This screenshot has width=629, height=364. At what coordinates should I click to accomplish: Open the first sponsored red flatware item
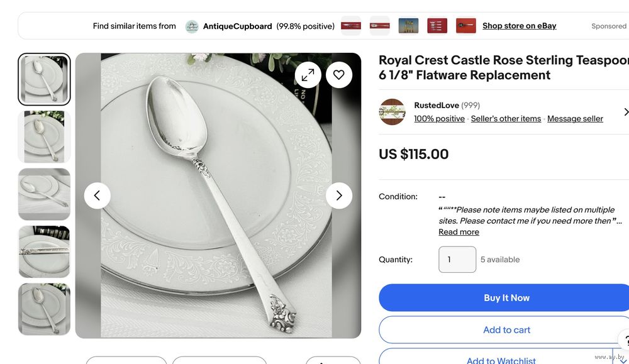point(350,26)
